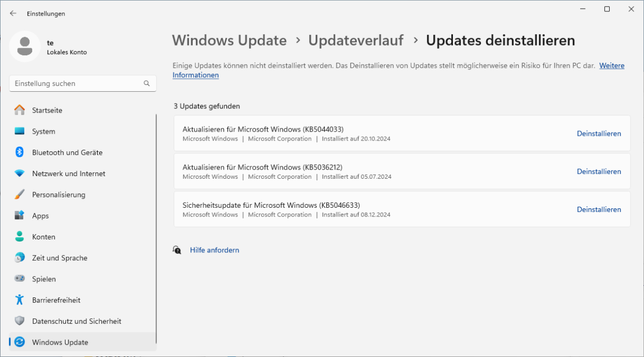Click the Spielen gamepad icon

(20, 279)
